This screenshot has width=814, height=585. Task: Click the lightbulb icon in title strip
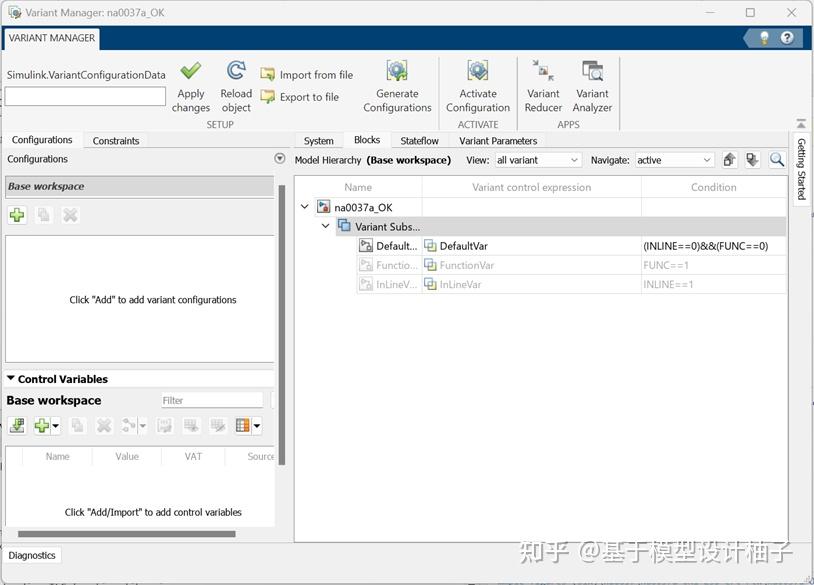764,38
